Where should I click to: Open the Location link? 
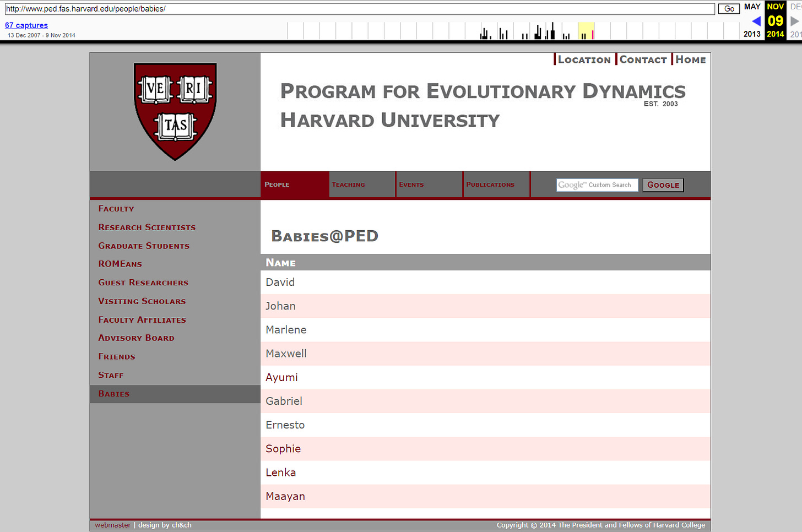584,59
